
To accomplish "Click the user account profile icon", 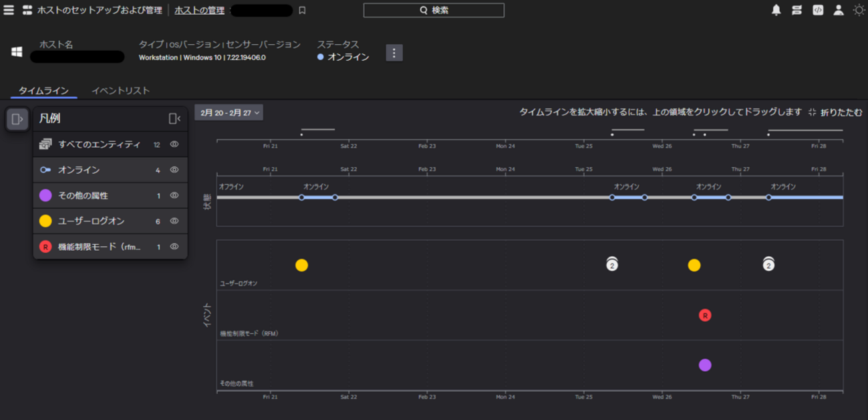I will coord(838,10).
